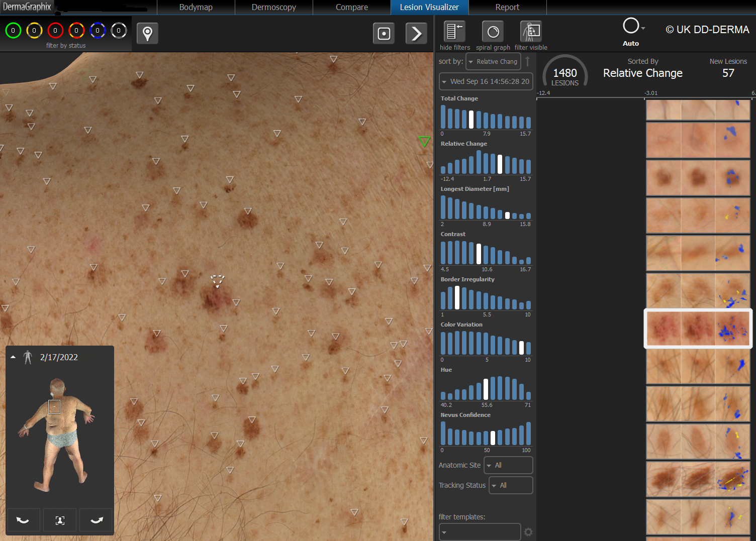Image resolution: width=756 pixels, height=541 pixels.
Task: Click the highlighted Contrast histogram bar
Action: click(x=479, y=254)
